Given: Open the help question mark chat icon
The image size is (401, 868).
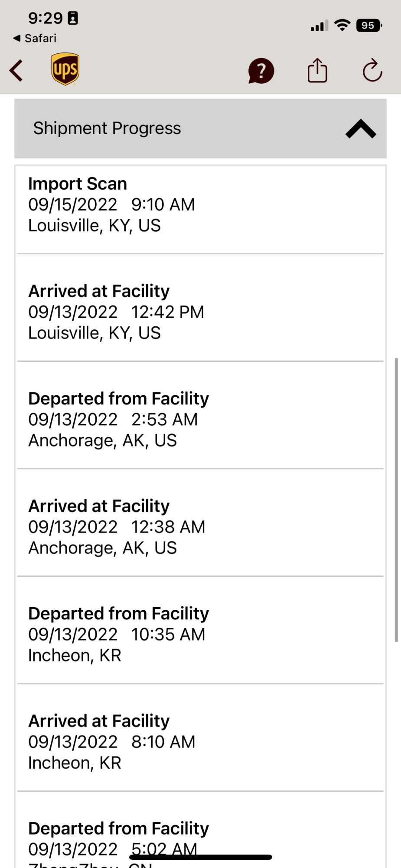Looking at the screenshot, I should pos(261,71).
